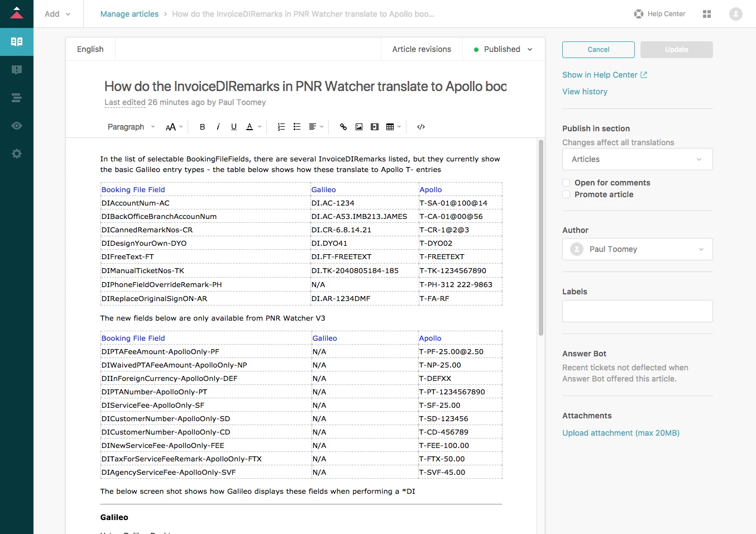Click the DIAgencyServiceFee-ApolloOnly-SVF cell
The width and height of the screenshot is (756, 534).
[x=206, y=473]
